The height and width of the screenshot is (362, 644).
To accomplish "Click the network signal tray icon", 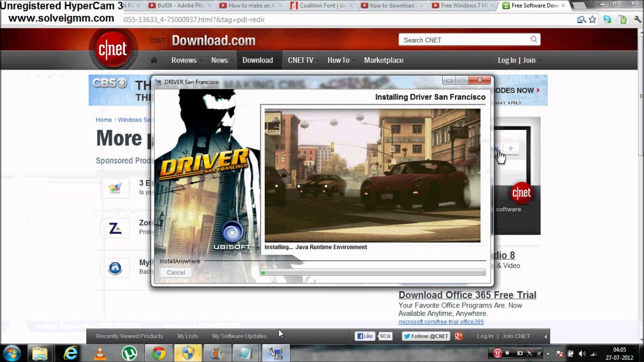I will click(593, 353).
